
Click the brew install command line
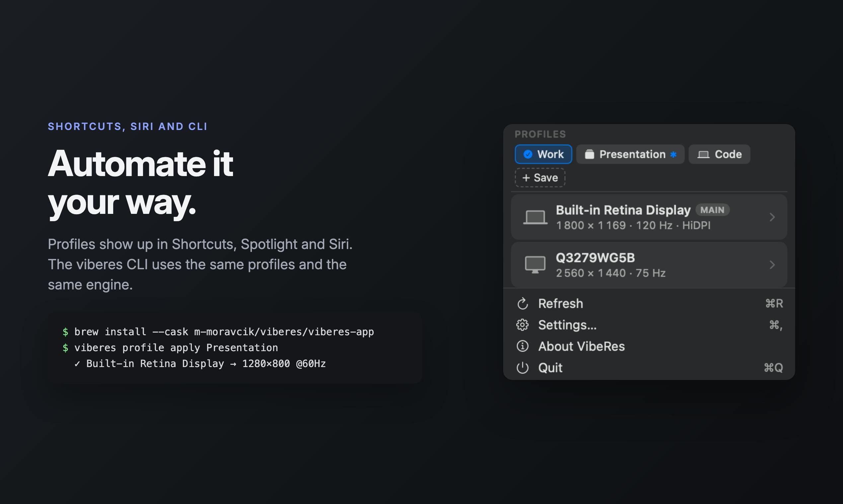tap(218, 332)
